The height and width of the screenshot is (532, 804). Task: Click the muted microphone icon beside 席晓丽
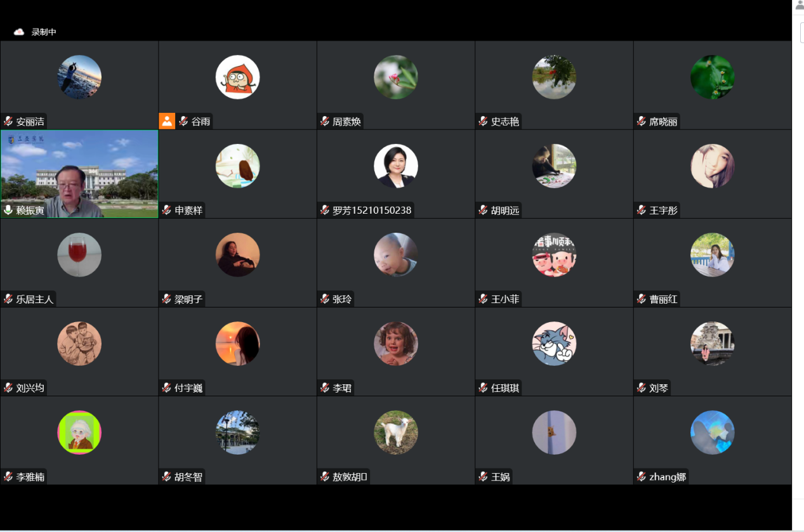coord(642,121)
